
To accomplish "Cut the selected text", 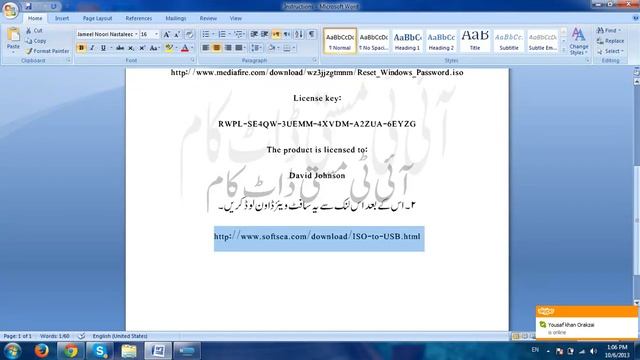I will 34,31.
